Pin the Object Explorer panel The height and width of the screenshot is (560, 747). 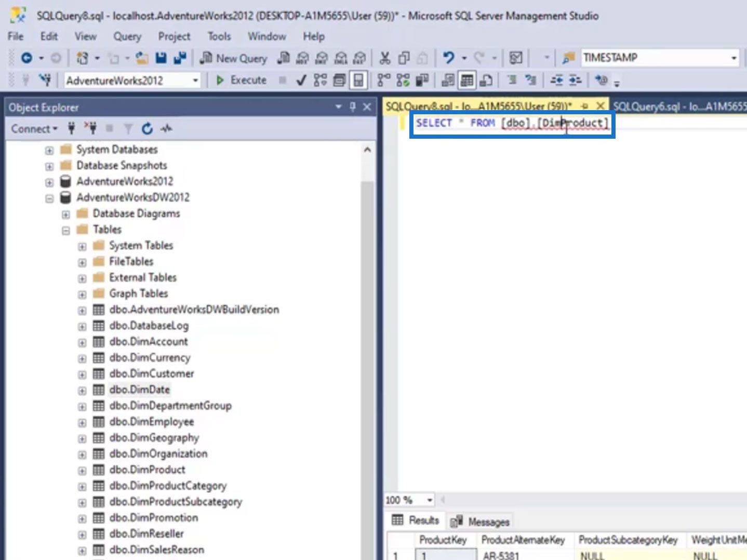pyautogui.click(x=353, y=107)
